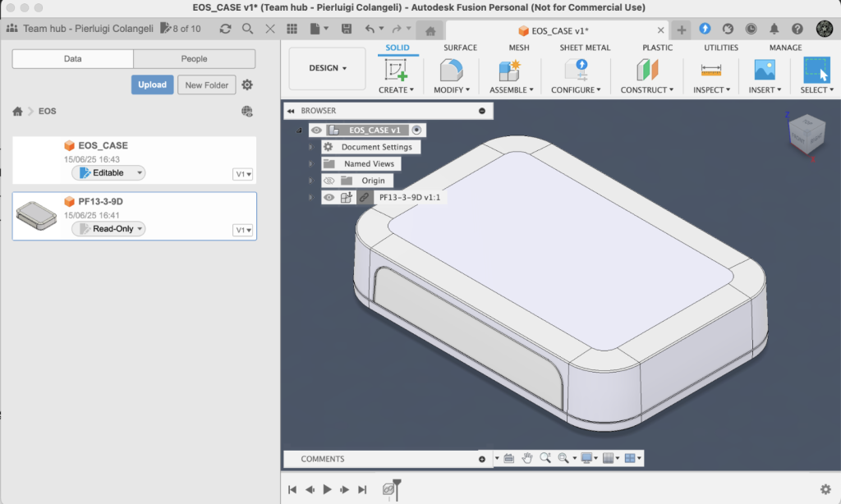Open the DESIGN workspace dropdown
Image resolution: width=841 pixels, height=504 pixels.
click(327, 68)
